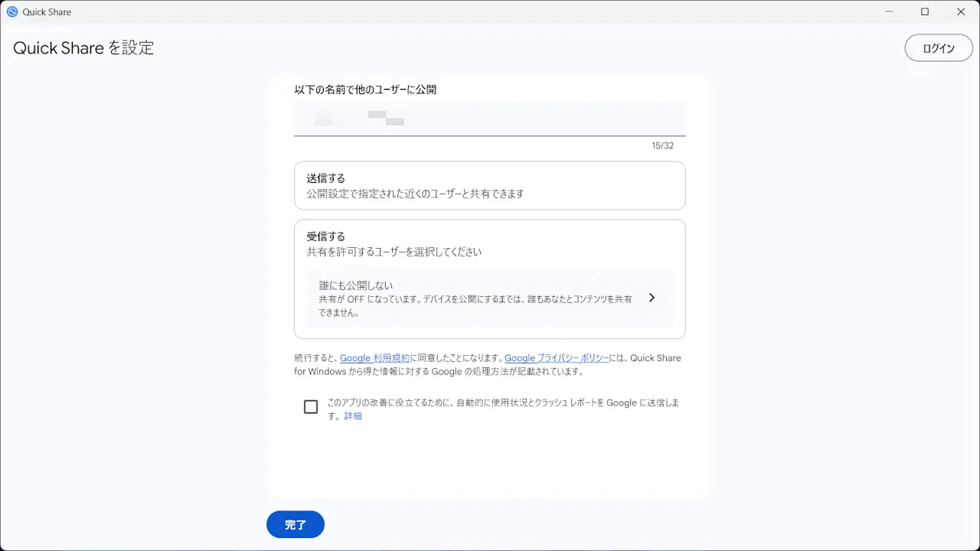Open the 誰にも公開しない visibility option

click(490, 298)
